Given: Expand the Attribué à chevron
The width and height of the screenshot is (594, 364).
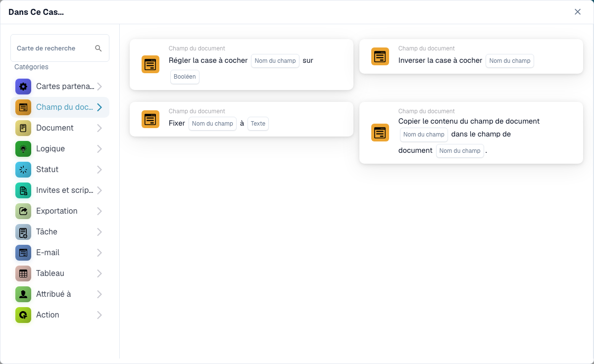Looking at the screenshot, I should click(99, 294).
